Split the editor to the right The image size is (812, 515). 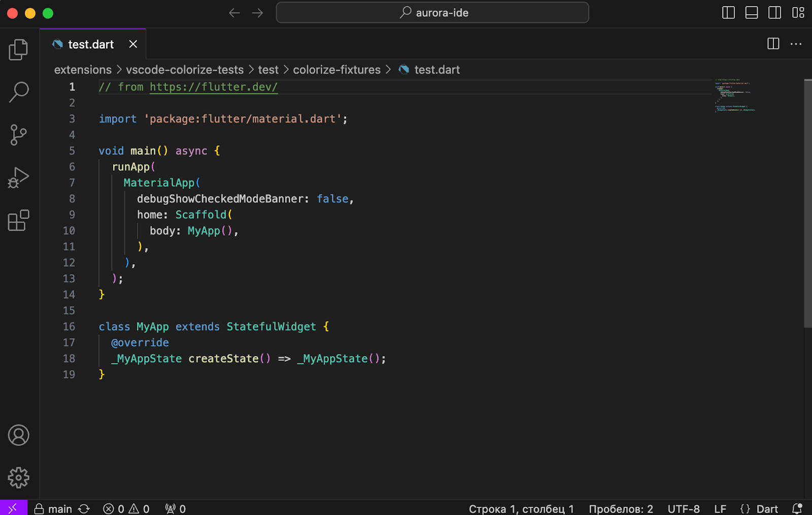[x=773, y=44]
